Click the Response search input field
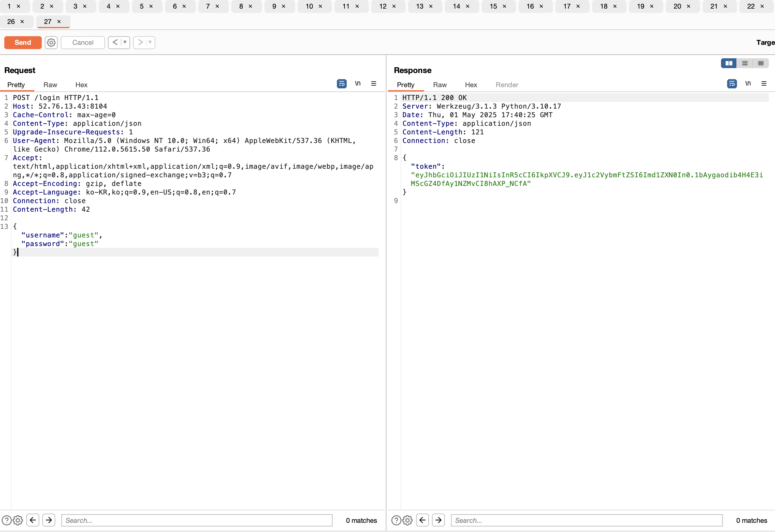This screenshot has width=775, height=532. (586, 520)
